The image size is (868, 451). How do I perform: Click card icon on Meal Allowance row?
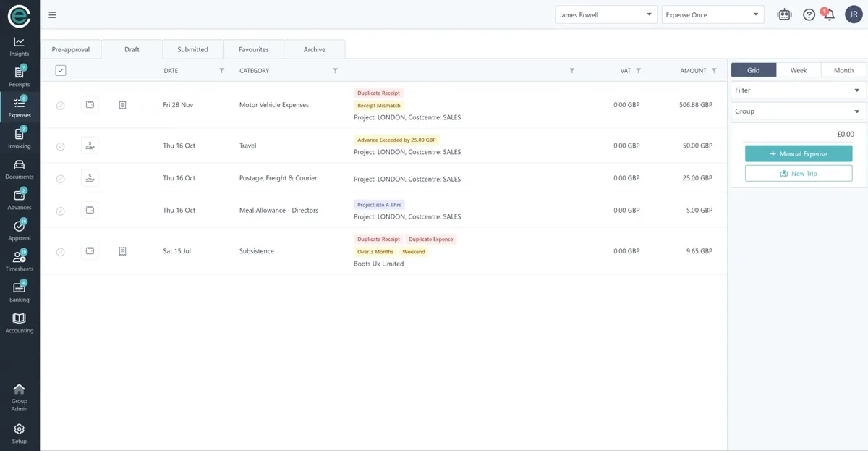pos(90,211)
